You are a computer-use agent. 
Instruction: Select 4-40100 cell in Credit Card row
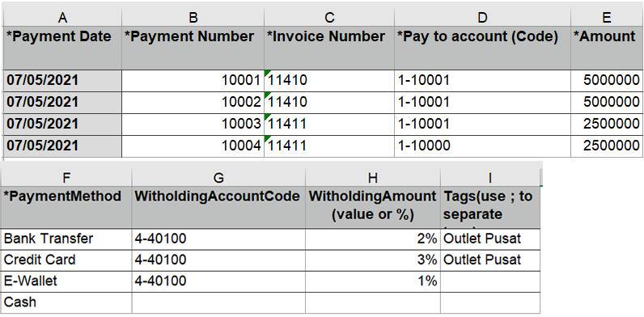[x=219, y=260]
